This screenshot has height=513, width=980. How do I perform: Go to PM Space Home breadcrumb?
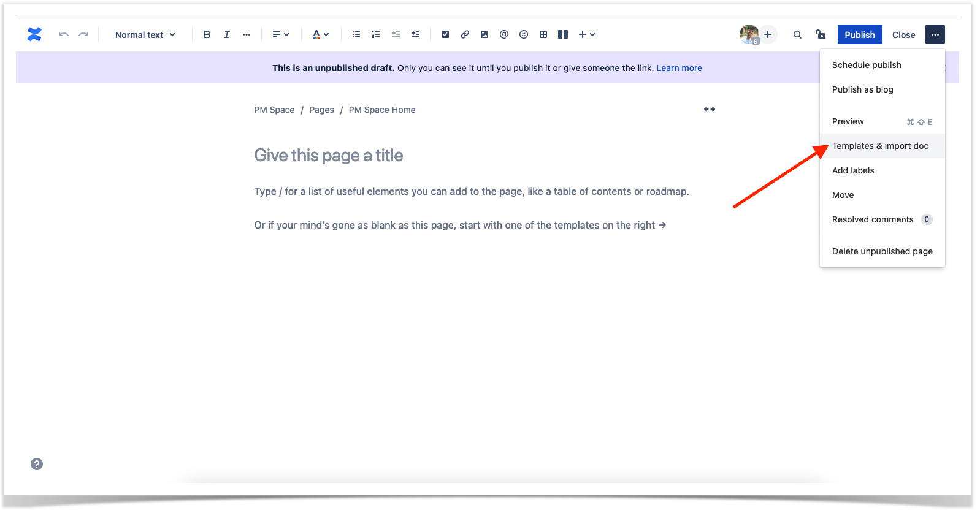pos(382,110)
